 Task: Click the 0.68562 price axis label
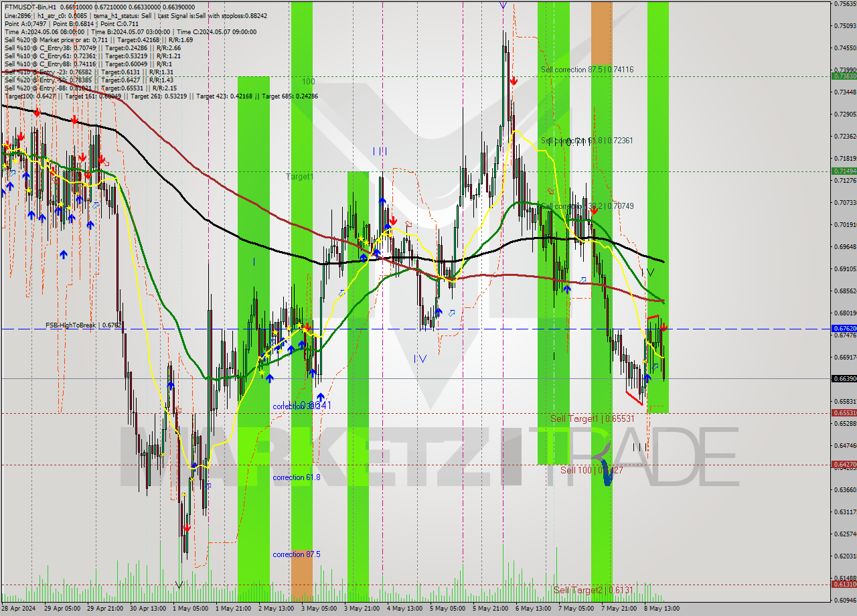pyautogui.click(x=845, y=291)
